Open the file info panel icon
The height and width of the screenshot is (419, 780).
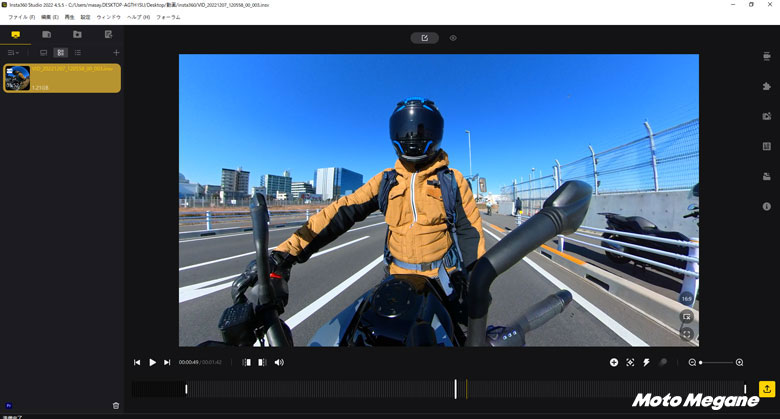(766, 206)
